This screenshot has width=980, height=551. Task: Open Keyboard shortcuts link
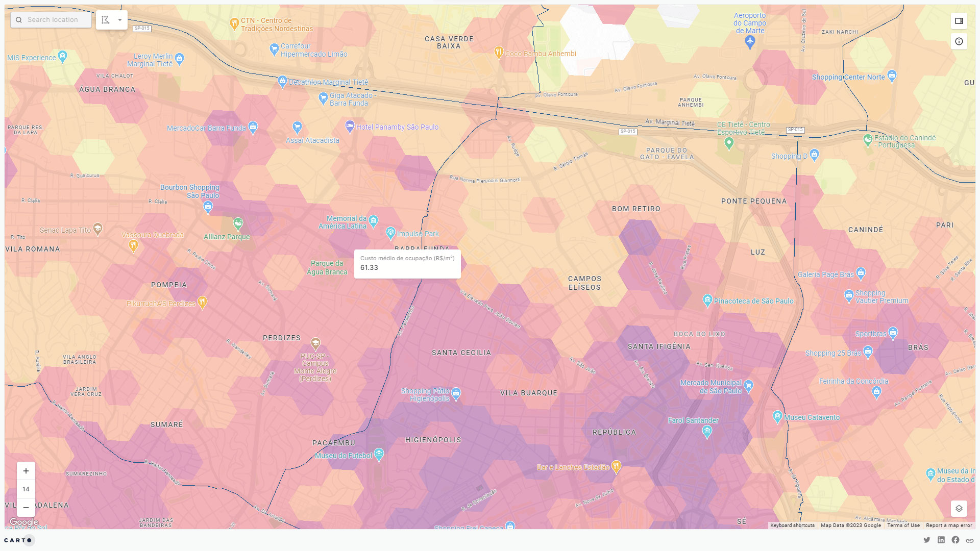[x=792, y=525]
